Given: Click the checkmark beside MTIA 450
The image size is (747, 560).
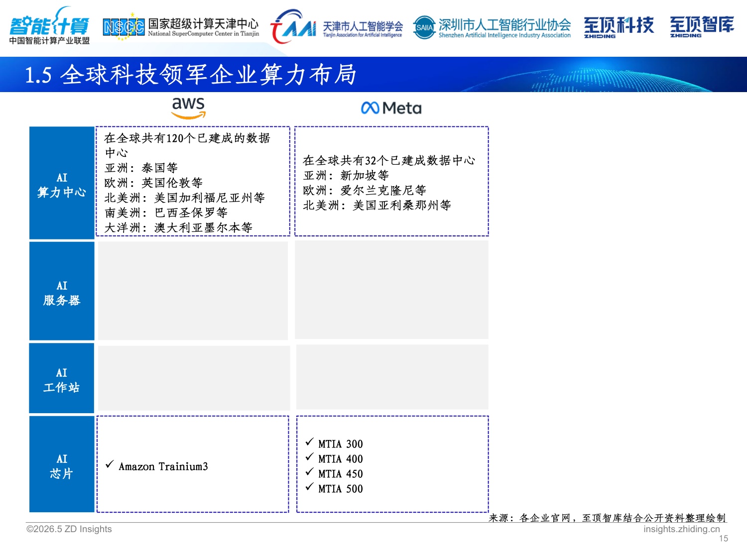Looking at the screenshot, I should pos(309,472).
